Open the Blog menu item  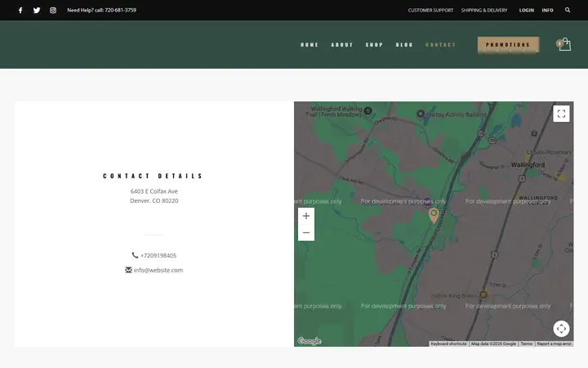coord(404,45)
